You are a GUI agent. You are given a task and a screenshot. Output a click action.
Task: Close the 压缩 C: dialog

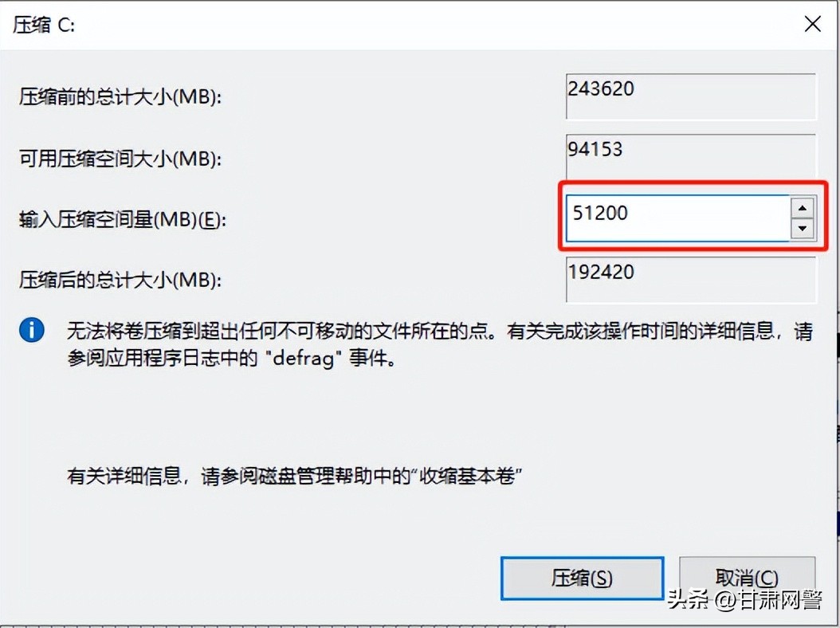tap(813, 24)
